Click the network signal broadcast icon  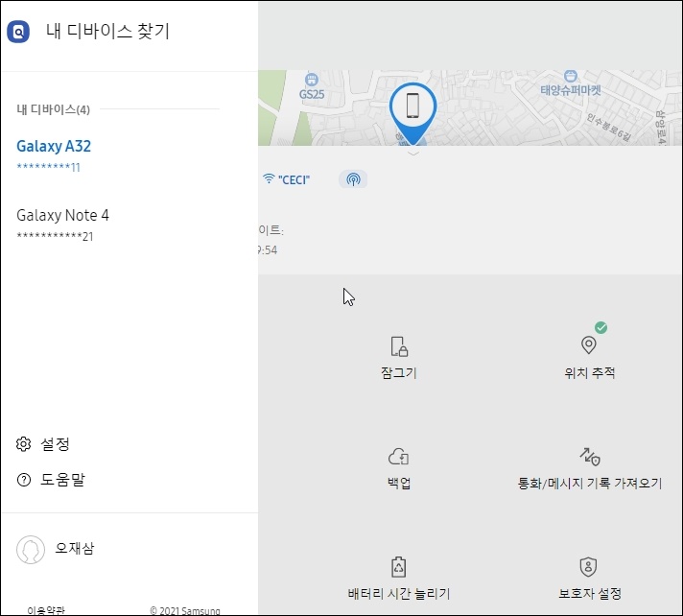coord(353,179)
